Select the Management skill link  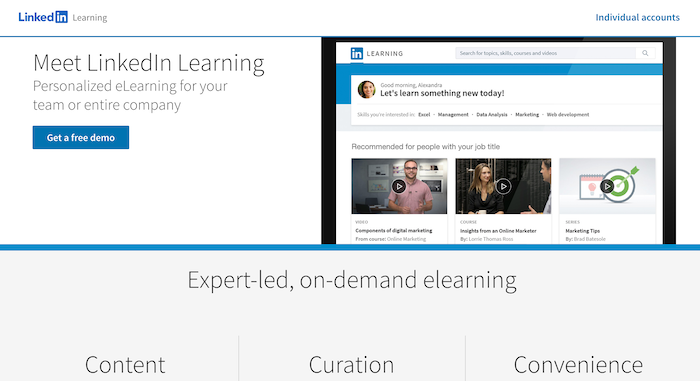click(453, 115)
